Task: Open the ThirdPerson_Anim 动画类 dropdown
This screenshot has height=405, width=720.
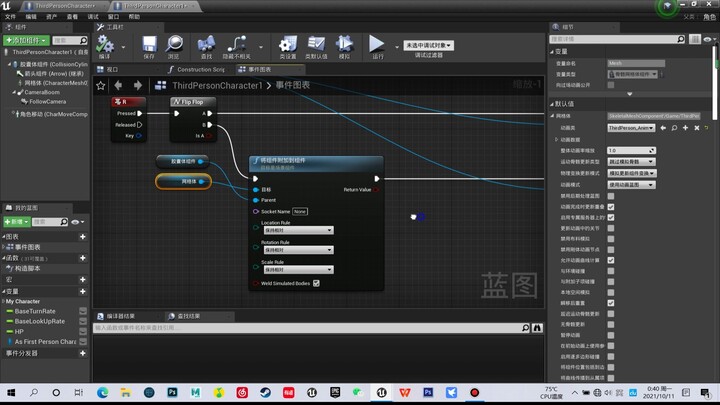Action: (631, 128)
